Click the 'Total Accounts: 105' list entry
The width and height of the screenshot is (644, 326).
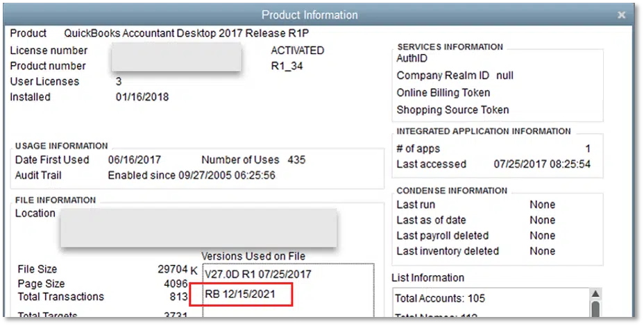(x=440, y=298)
